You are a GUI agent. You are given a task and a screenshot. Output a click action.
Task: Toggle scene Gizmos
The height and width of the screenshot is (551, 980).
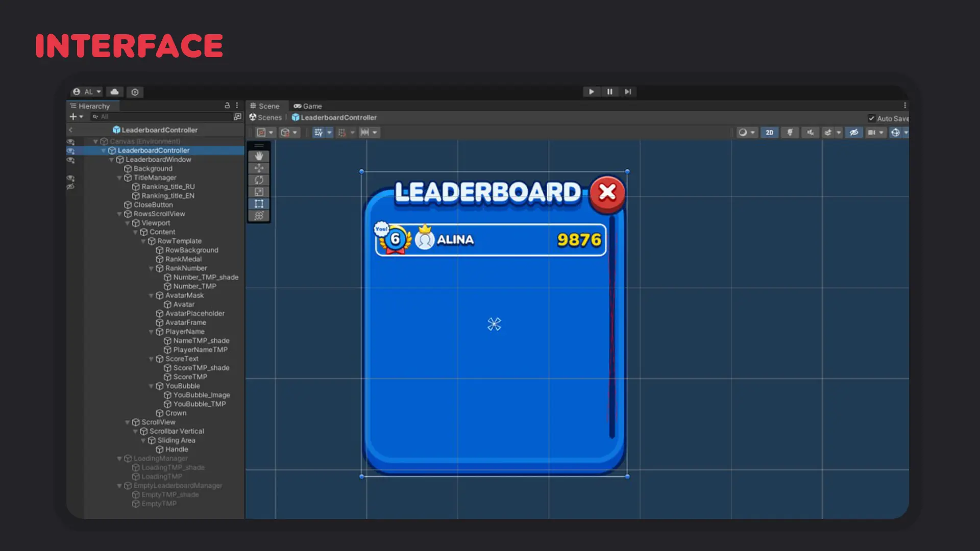click(x=895, y=133)
